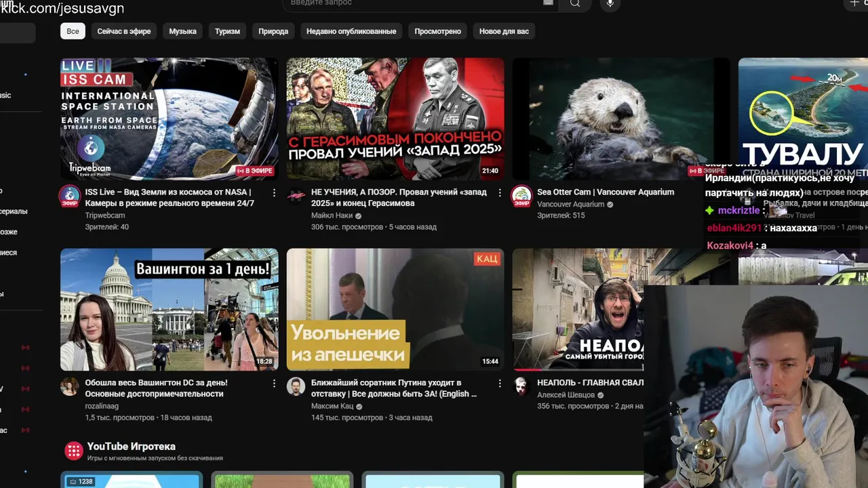The height and width of the screenshot is (488, 868).
Task: Click the '21:40' duration badge
Action: (x=490, y=171)
